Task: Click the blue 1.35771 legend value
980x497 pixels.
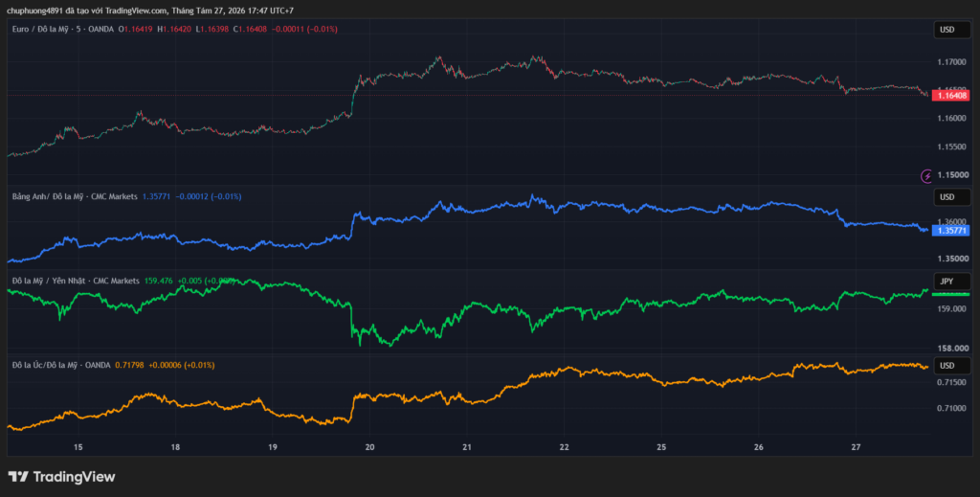Action: click(156, 196)
